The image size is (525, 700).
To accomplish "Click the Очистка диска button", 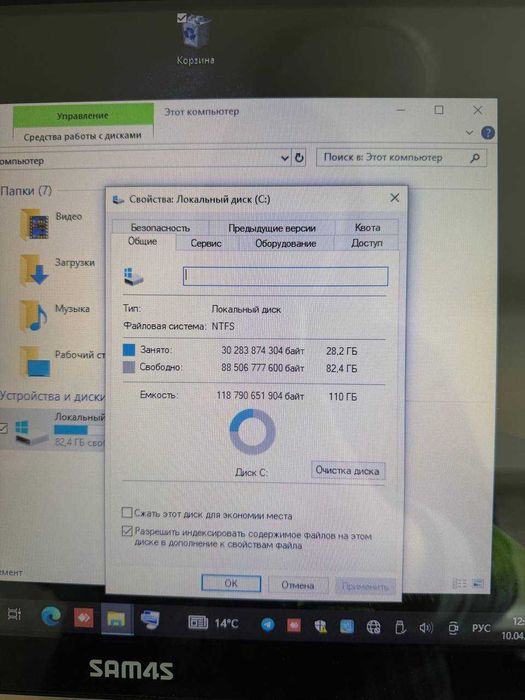I will [x=347, y=471].
